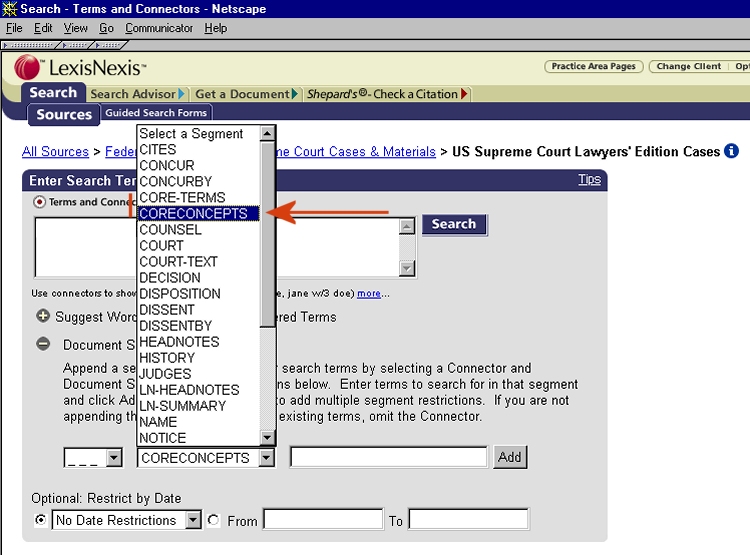This screenshot has height=555, width=750.
Task: Focus the segment terms input field
Action: click(389, 457)
